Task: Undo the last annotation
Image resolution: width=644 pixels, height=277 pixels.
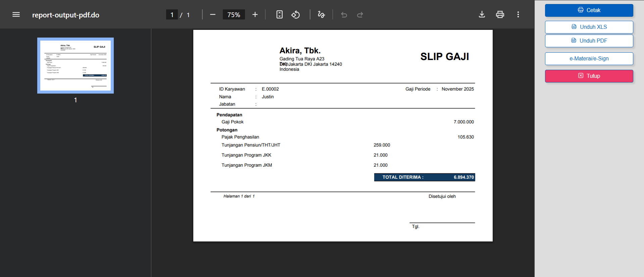Action: point(344,15)
